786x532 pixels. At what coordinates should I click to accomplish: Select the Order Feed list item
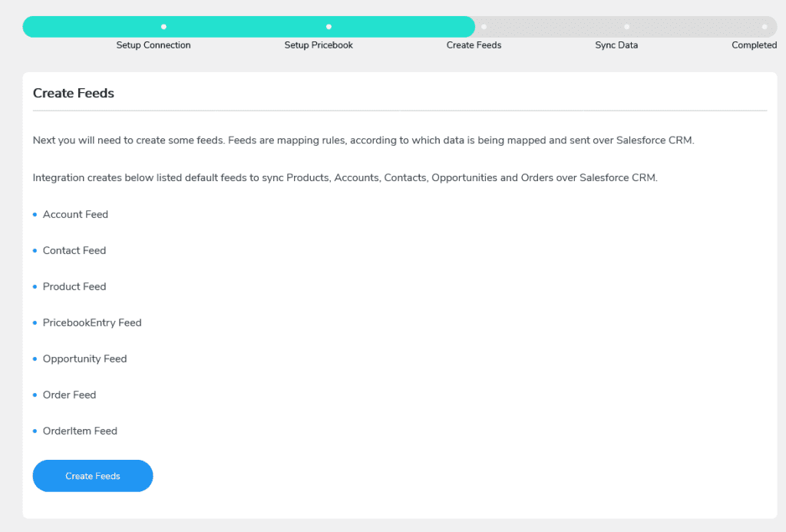click(x=69, y=395)
